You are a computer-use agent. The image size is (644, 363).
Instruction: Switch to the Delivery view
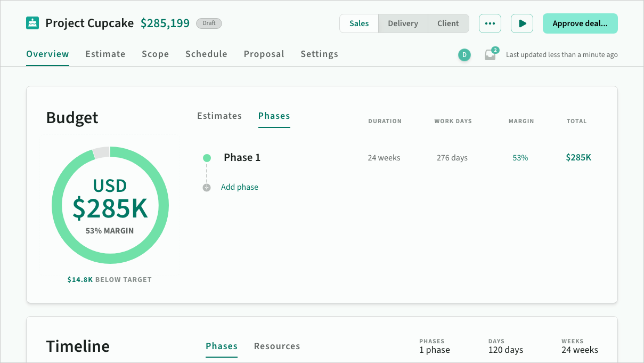(403, 23)
